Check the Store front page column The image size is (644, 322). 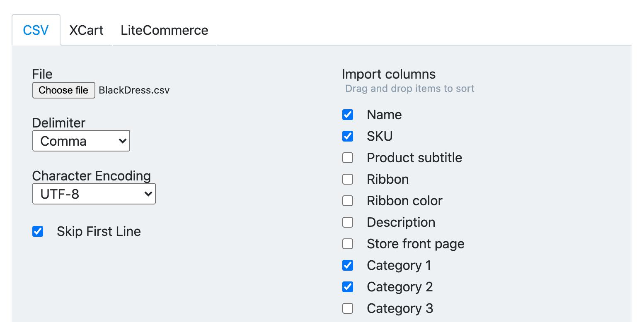tap(348, 244)
